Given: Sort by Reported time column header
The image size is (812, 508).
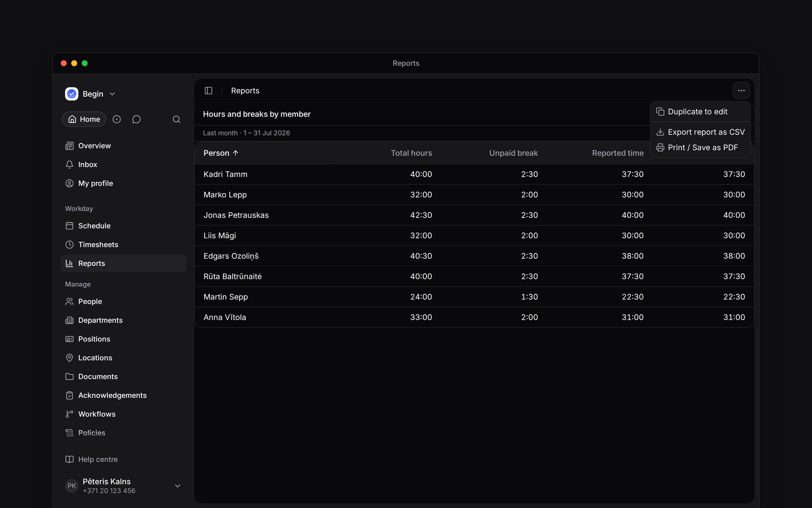Looking at the screenshot, I should (618, 153).
